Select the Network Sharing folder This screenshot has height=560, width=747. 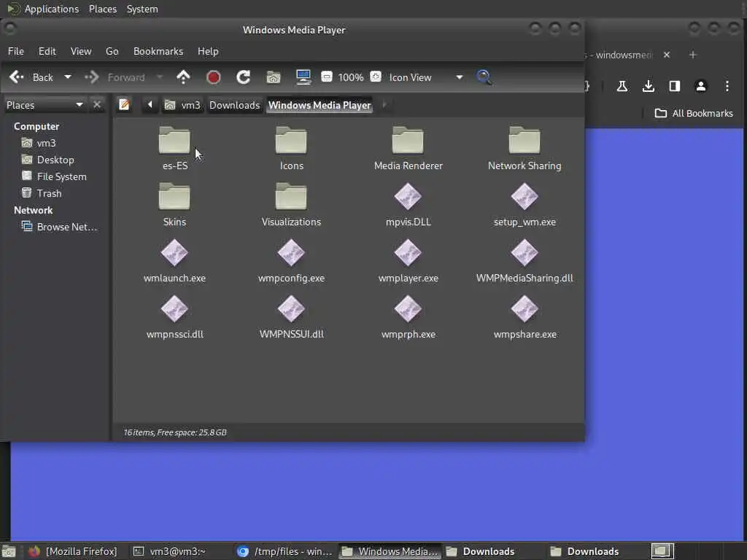pyautogui.click(x=525, y=148)
